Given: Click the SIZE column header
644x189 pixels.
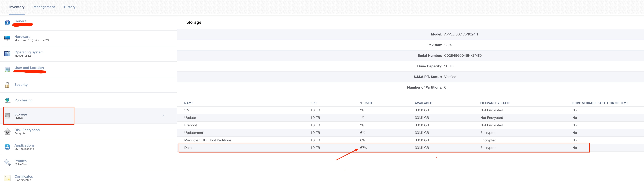Looking at the screenshot, I should click(314, 103).
